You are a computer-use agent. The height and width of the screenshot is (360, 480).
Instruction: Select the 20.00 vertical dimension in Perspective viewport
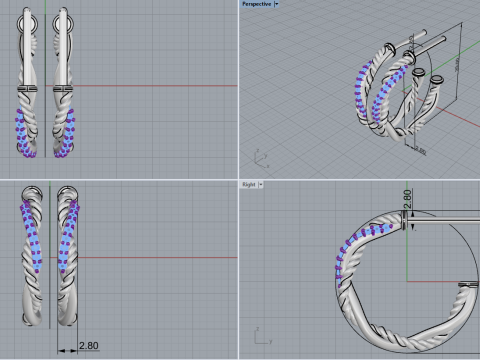pyautogui.click(x=457, y=65)
